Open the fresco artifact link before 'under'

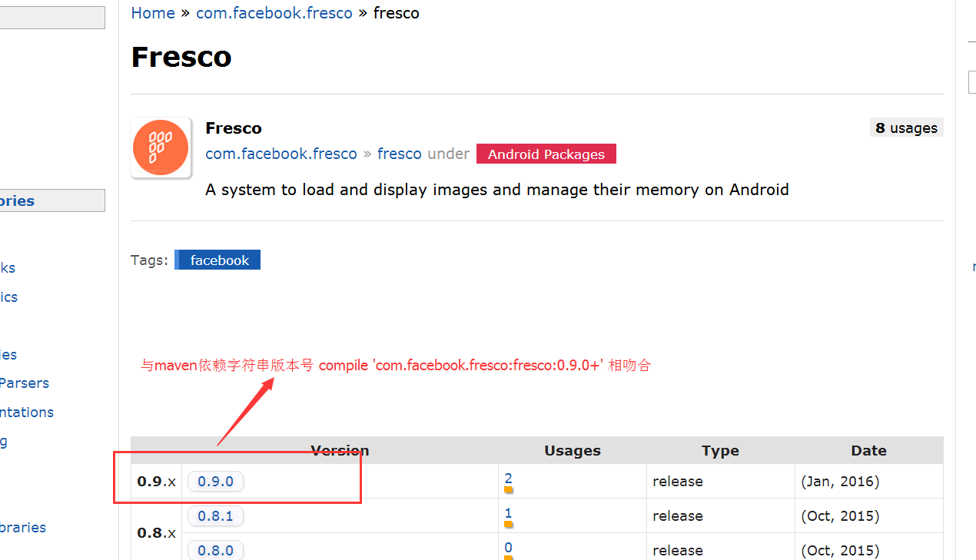[x=400, y=154]
